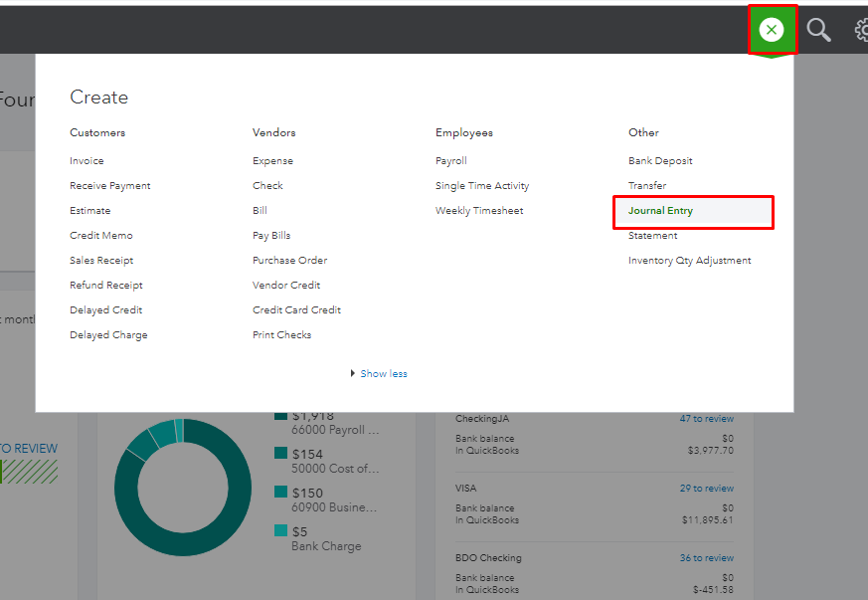Open Weekly Timesheet entry
Screen dimensions: 868x600
pos(479,211)
